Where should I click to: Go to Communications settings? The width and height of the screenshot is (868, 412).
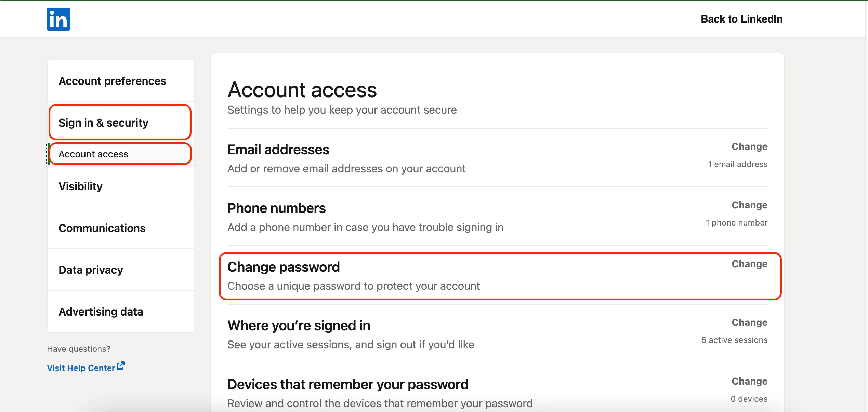102,228
